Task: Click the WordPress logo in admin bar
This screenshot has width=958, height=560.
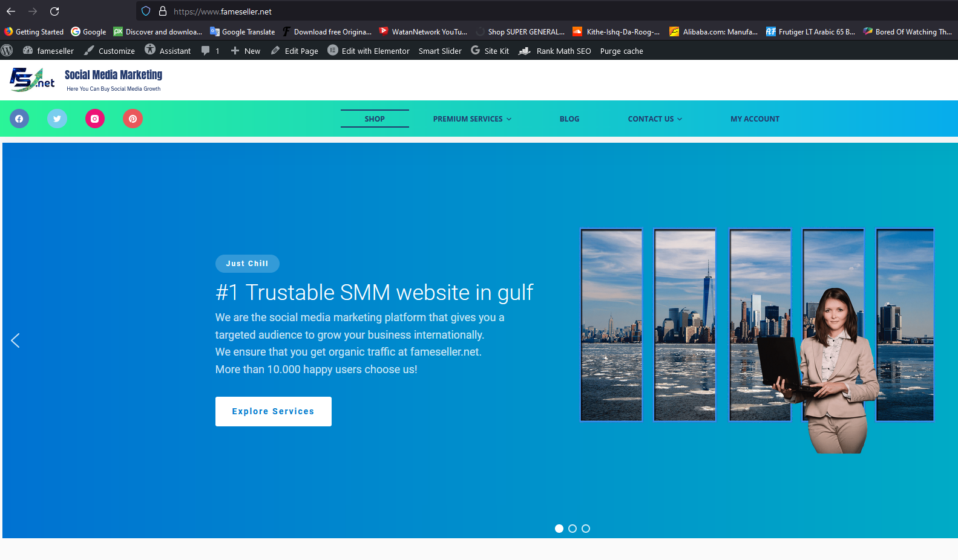Action: [7, 51]
